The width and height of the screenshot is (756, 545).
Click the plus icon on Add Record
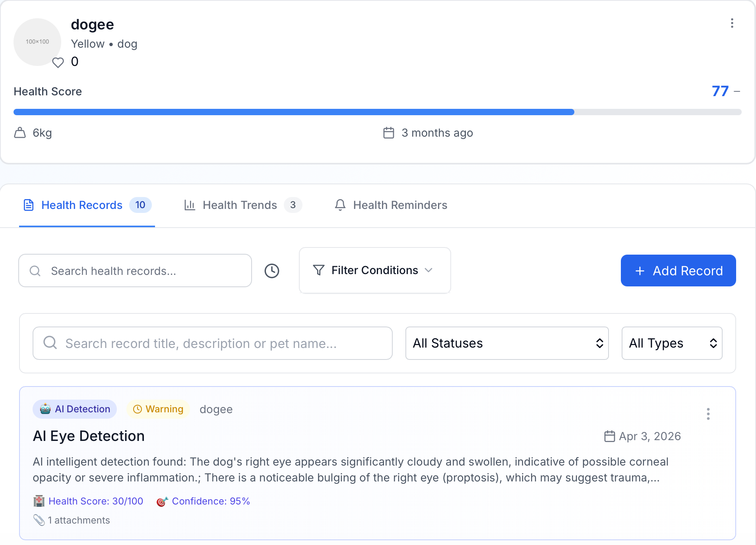640,271
